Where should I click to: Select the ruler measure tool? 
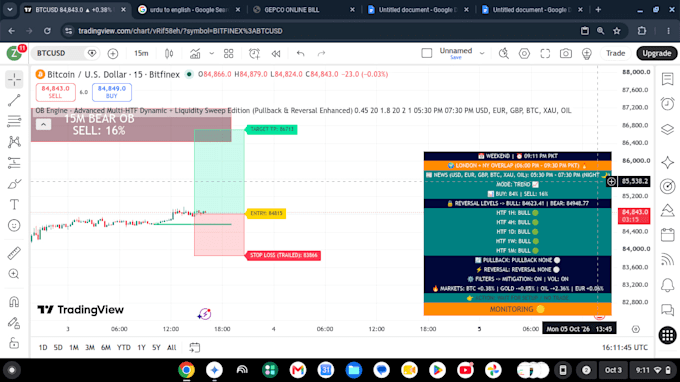coord(14,253)
